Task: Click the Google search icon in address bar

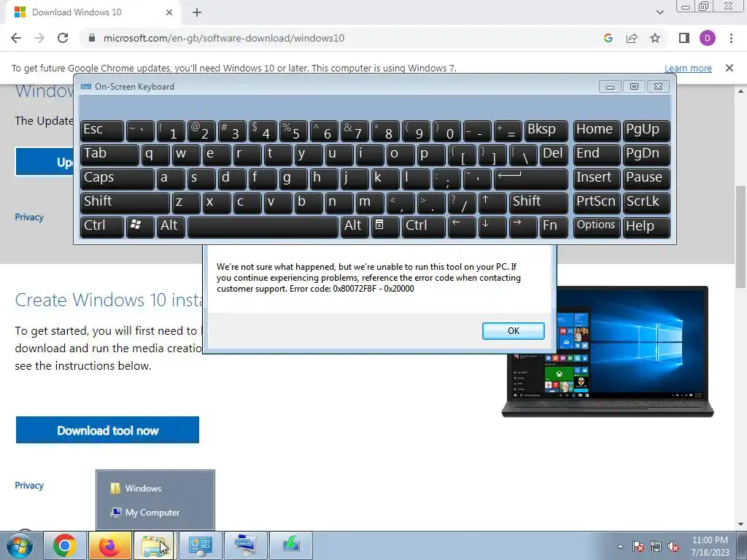Action: tap(608, 38)
